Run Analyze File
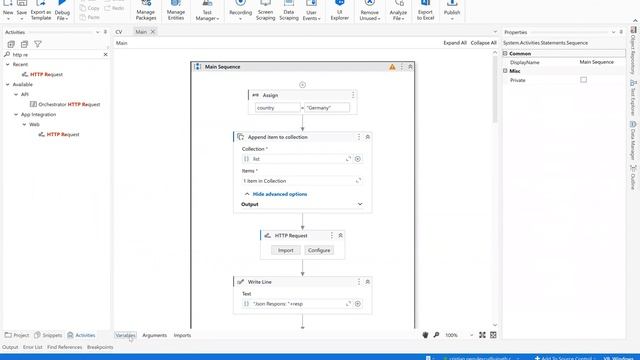Image resolution: width=640 pixels, height=360 pixels. pos(398,11)
